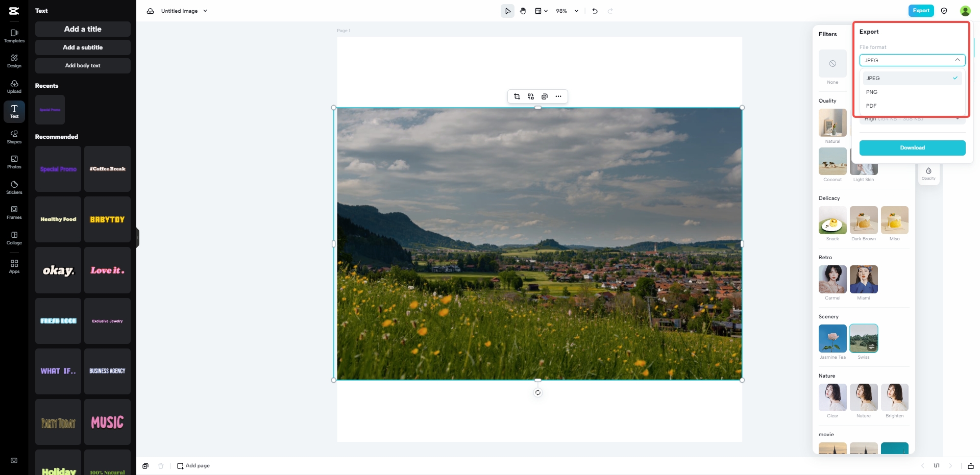Apply the Brighten nature filter

[x=895, y=397]
